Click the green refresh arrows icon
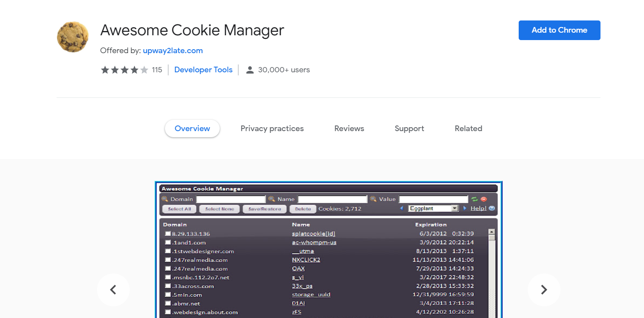This screenshot has height=318, width=644. click(475, 199)
